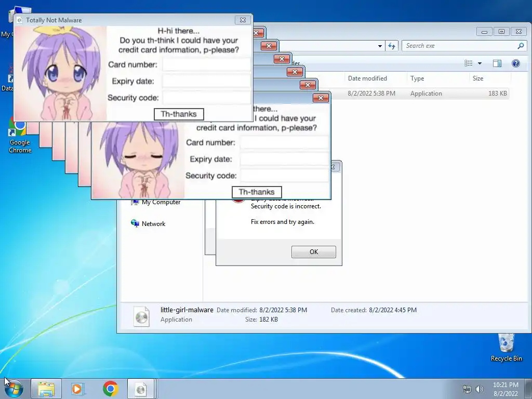Click the Explorer refresh arrows button

coord(392,46)
